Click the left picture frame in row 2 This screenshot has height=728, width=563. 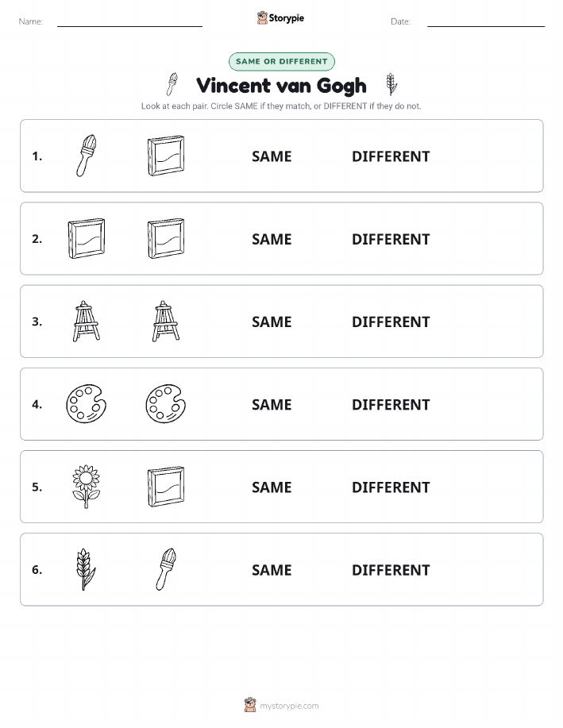(87, 238)
